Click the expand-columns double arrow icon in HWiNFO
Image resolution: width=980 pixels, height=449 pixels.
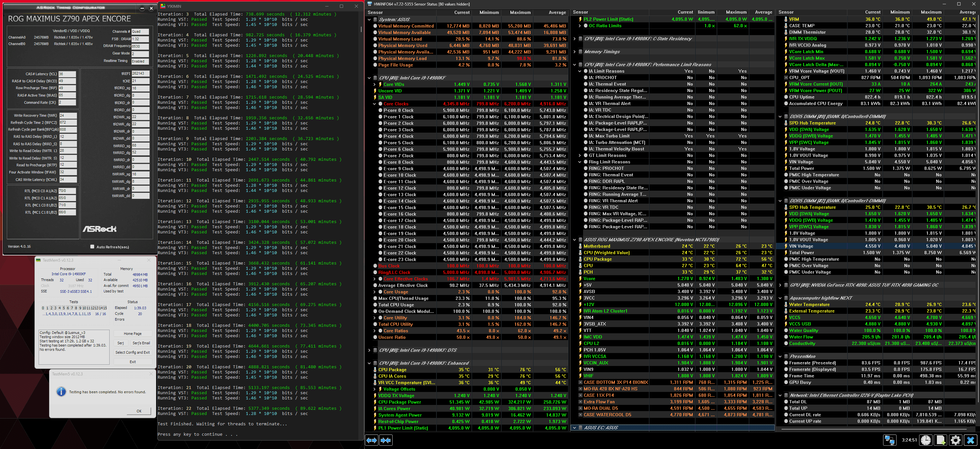click(x=371, y=440)
